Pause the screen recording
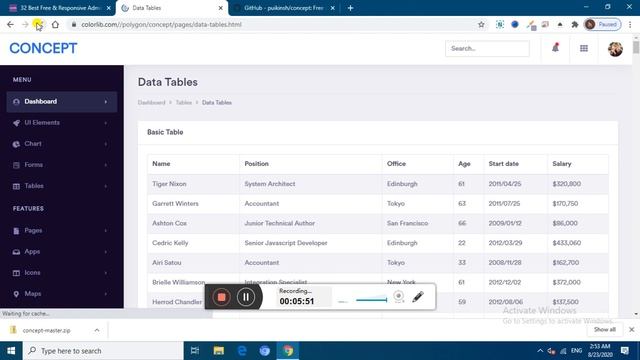Image resolution: width=640 pixels, height=360 pixels. (246, 297)
